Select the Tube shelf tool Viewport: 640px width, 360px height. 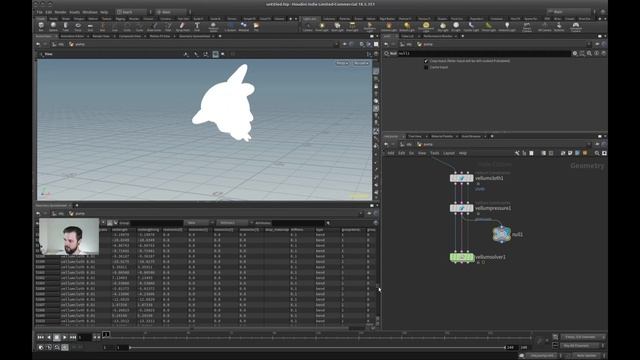[65, 27]
